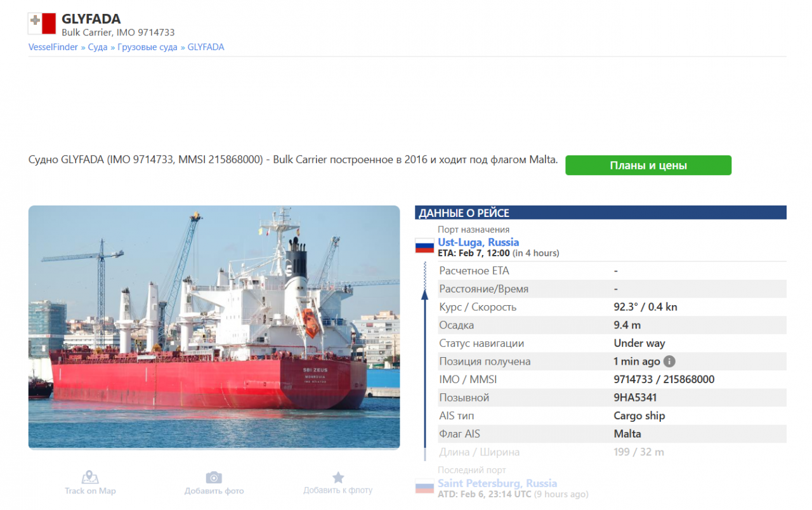Viewport: 812px width, 510px height.
Task: Open the ship photo of GLYFADA
Action: (x=214, y=327)
